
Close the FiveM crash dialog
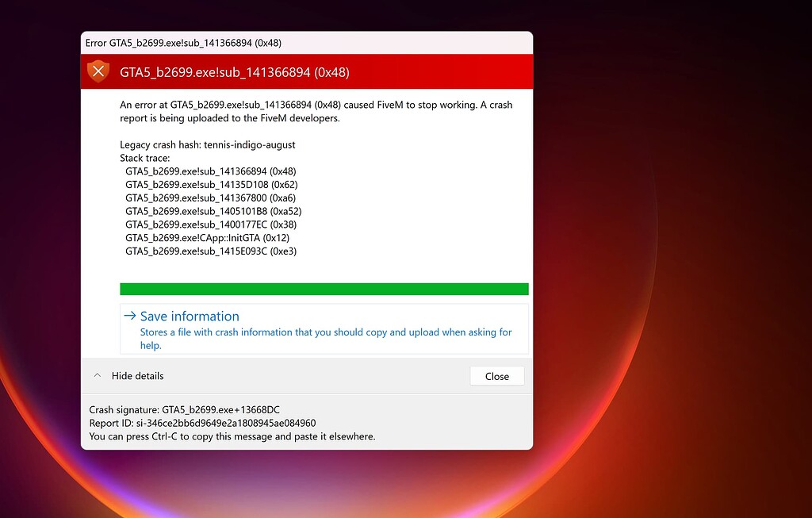(x=496, y=376)
